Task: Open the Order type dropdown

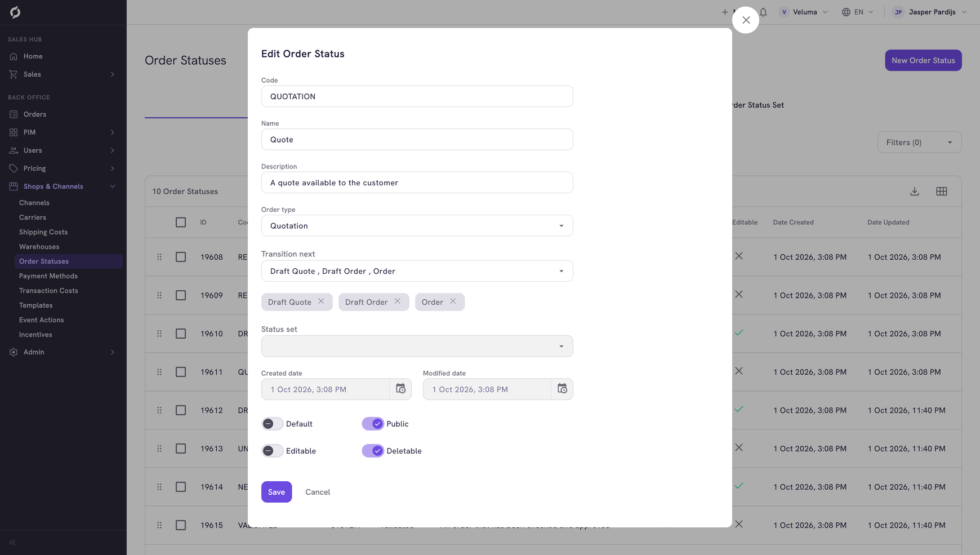Action: pyautogui.click(x=417, y=226)
